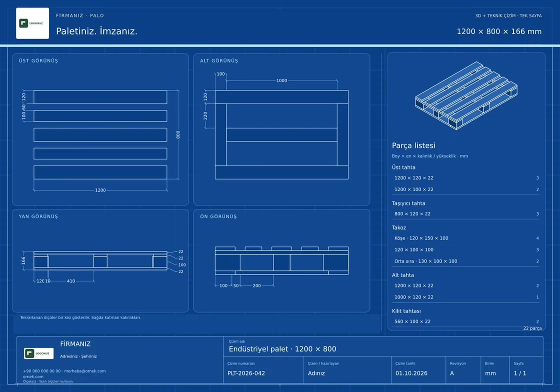The image size is (560, 392).
Task: Click the "Adınız" drafter name field
Action: (316, 373)
